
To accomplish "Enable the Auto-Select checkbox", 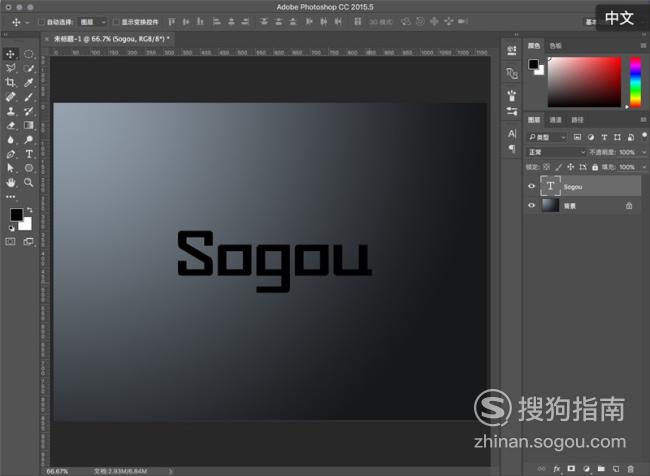I will (41, 22).
